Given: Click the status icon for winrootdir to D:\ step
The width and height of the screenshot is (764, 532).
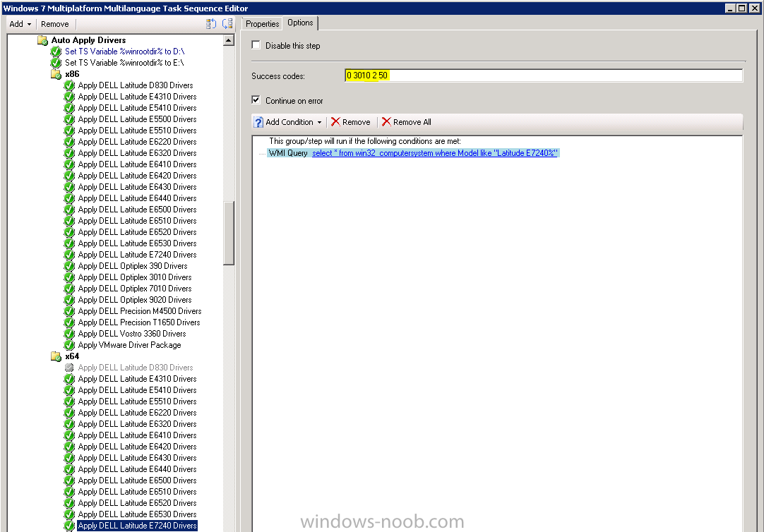Looking at the screenshot, I should click(56, 52).
